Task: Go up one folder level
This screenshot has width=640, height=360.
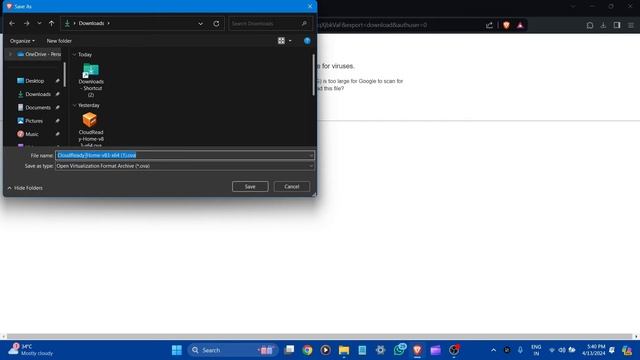Action: pyautogui.click(x=51, y=24)
